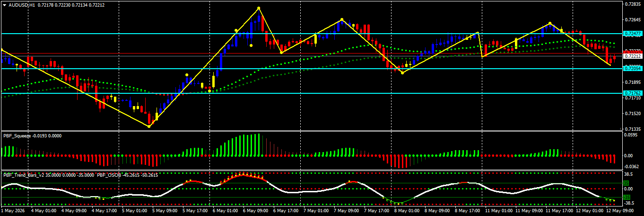Click the 0.71335 price scale label
Viewport: 644px width, 216px height.
tap(632, 129)
